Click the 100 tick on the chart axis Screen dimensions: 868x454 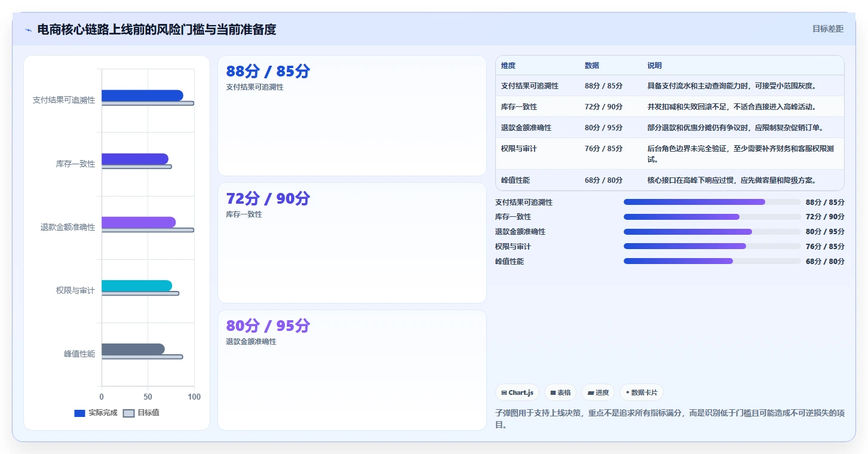pyautogui.click(x=194, y=397)
